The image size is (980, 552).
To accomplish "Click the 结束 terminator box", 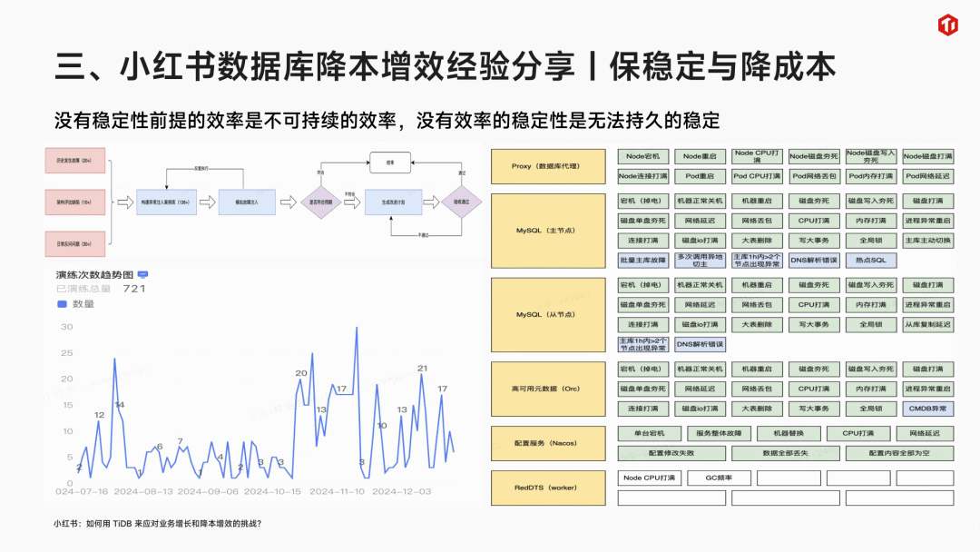I will [x=390, y=163].
